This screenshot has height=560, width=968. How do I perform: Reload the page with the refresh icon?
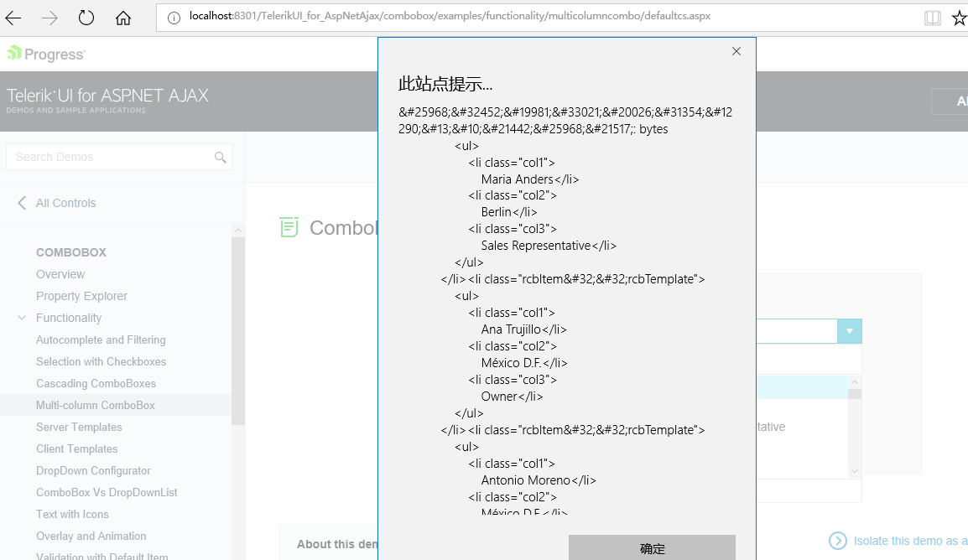pos(86,18)
